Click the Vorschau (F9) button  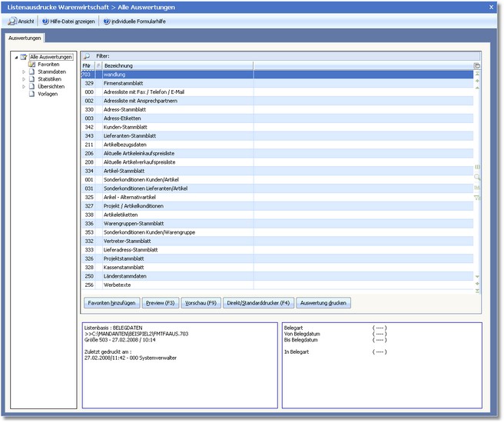[202, 303]
